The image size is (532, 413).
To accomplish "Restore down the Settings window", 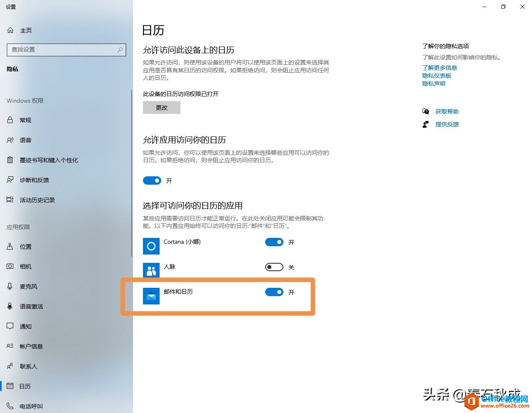I will pyautogui.click(x=503, y=7).
